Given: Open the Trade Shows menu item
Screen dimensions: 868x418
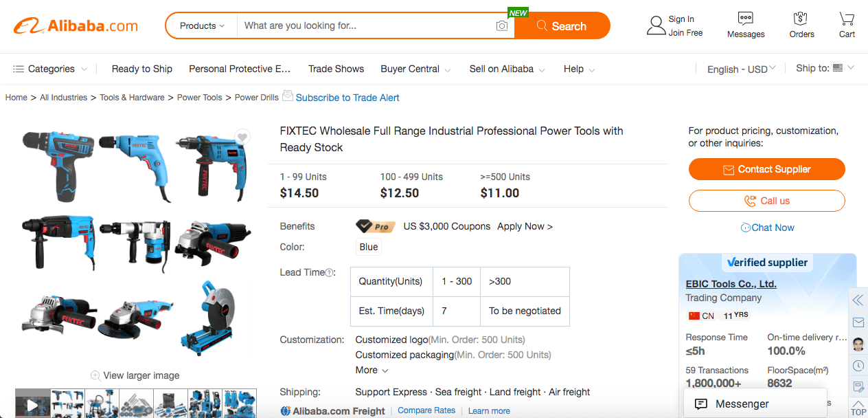Looking at the screenshot, I should [336, 69].
